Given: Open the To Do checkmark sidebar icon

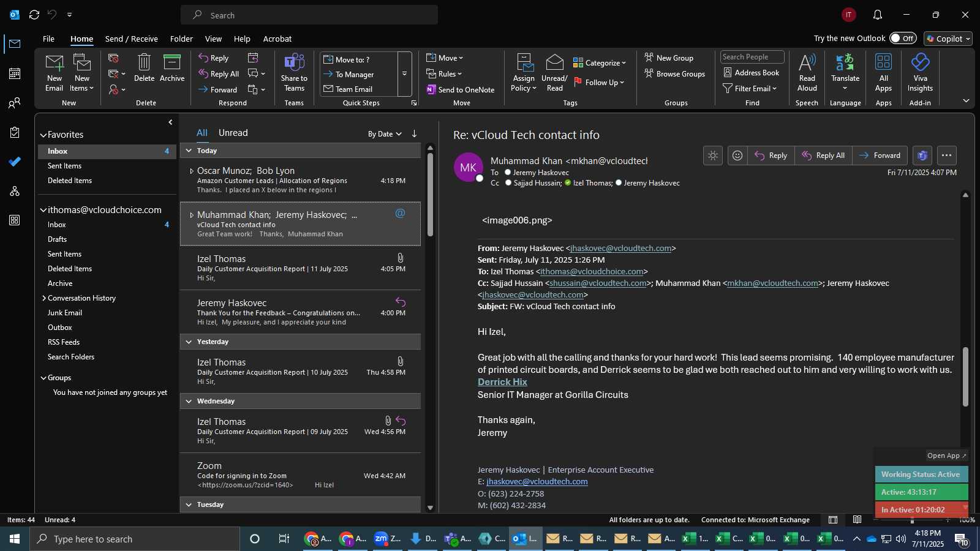Looking at the screenshot, I should coord(15,162).
